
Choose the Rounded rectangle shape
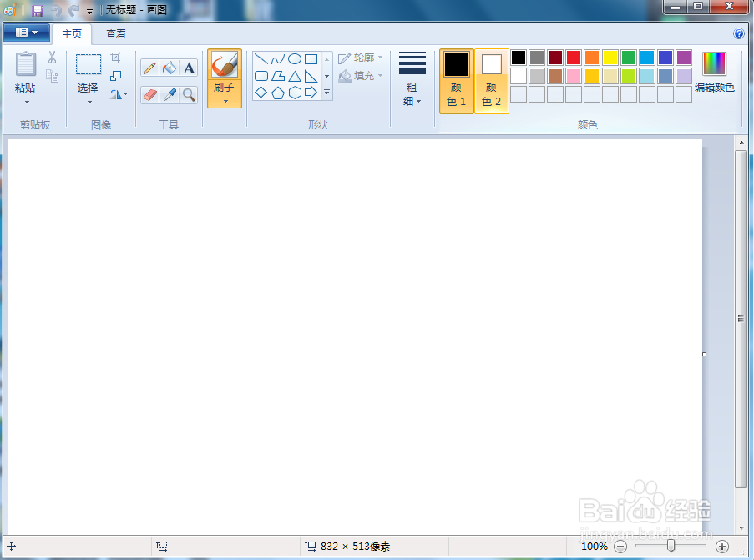(x=261, y=76)
